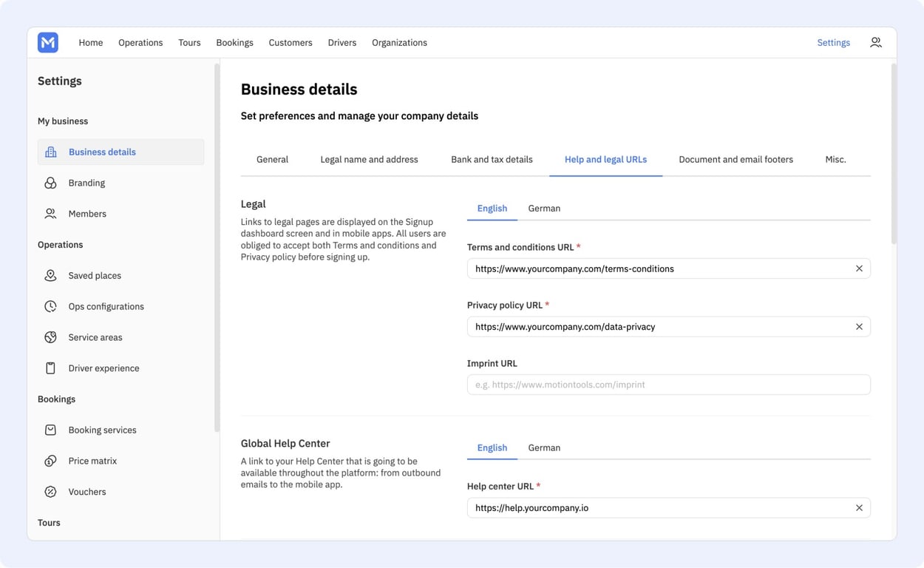Open Customers in top navigation
Screen dimensions: 924x568
[291, 42]
